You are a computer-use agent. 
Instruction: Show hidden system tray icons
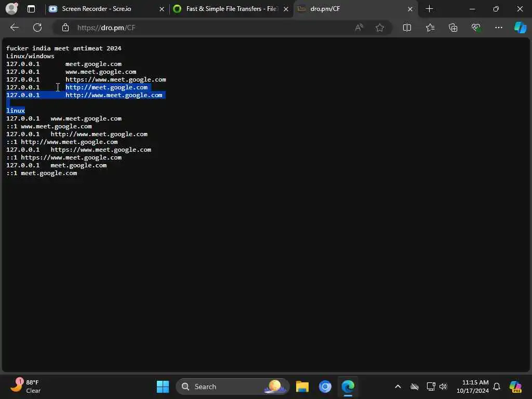click(x=398, y=387)
